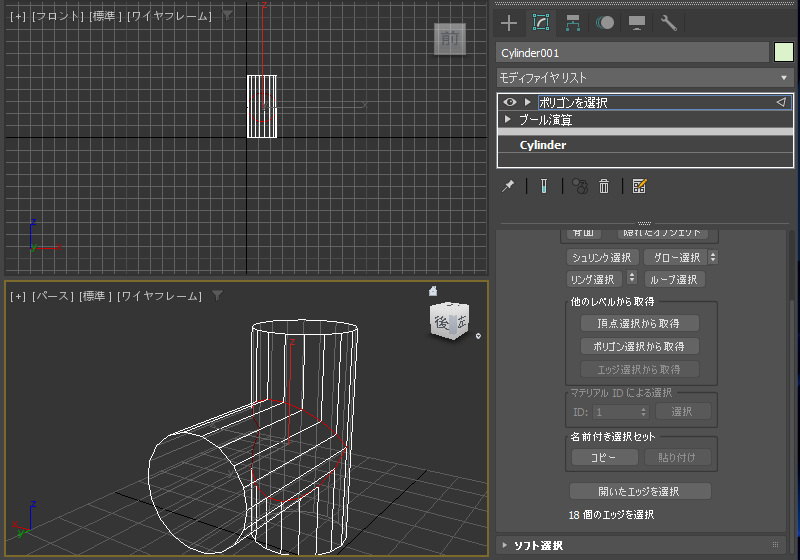Image resolution: width=800 pixels, height=560 pixels.
Task: Click the 選択 button beside ID
Action: click(683, 412)
